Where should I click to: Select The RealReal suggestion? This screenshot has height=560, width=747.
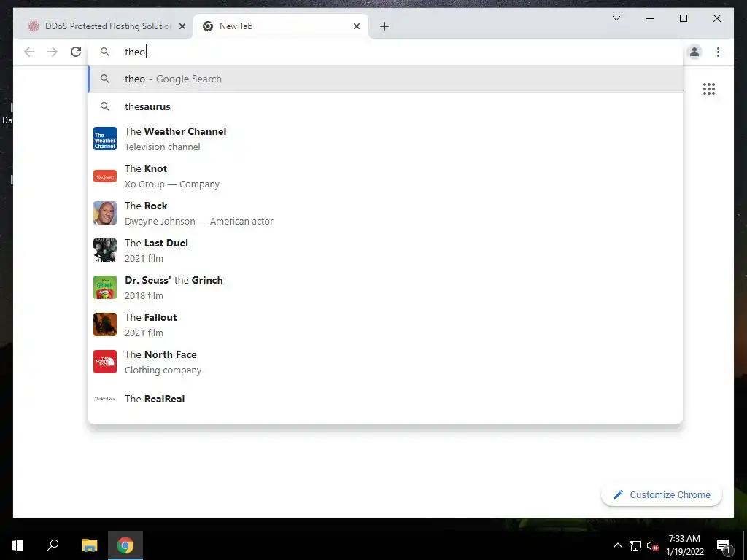385,399
